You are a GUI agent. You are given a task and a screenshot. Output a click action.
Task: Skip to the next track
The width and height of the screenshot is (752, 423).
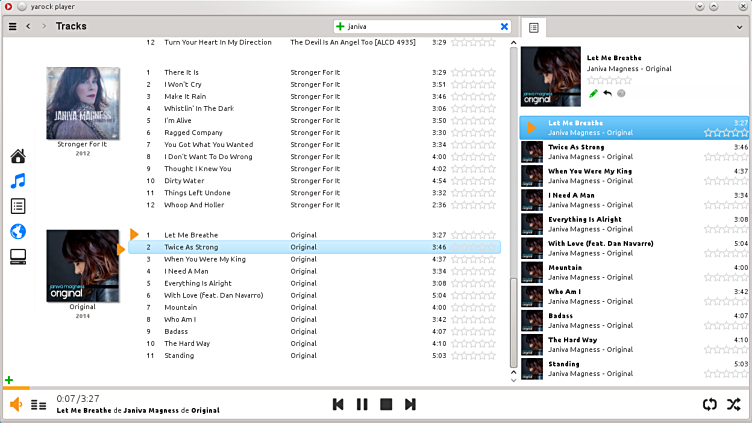(410, 404)
